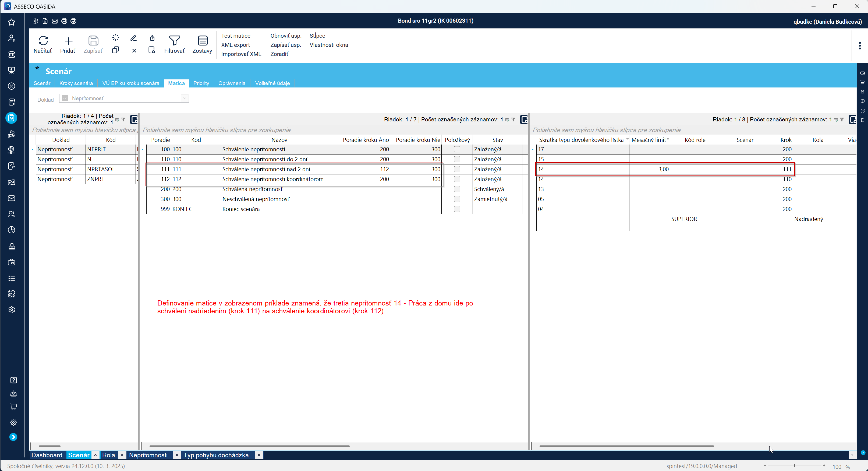Click the SUPERIOR Kód role cell
This screenshot has height=471, width=868.
point(695,222)
